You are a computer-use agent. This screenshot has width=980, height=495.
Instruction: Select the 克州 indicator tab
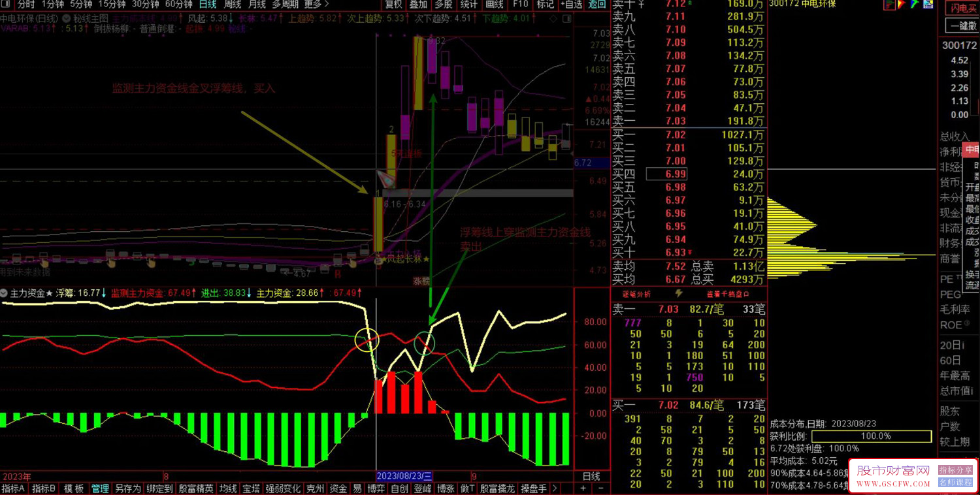[x=316, y=488]
